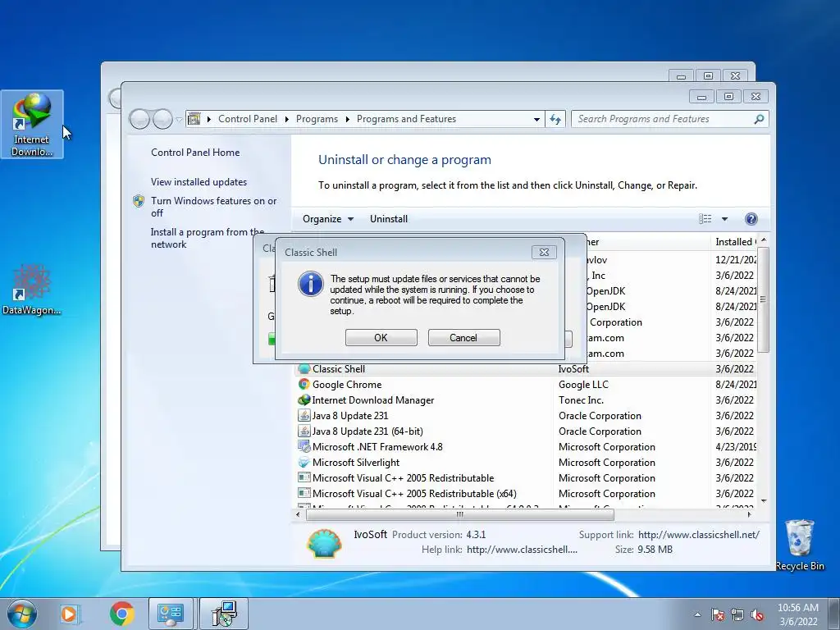
Task: Open Internet Download Manager desktop shortcut
Action: point(32,125)
